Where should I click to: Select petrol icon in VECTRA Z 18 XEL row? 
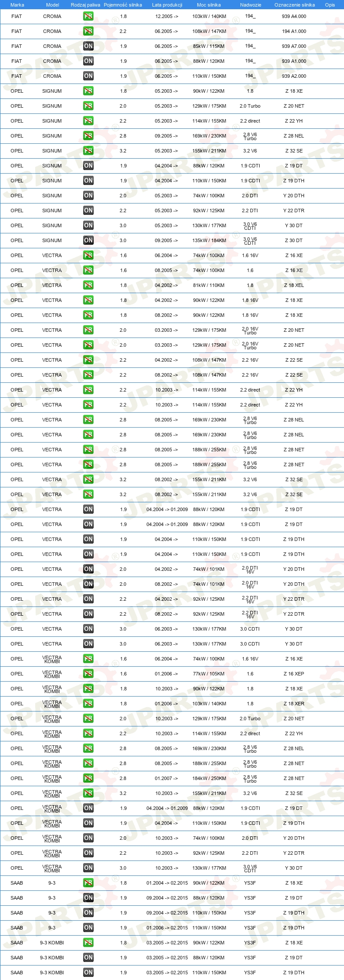[88, 285]
